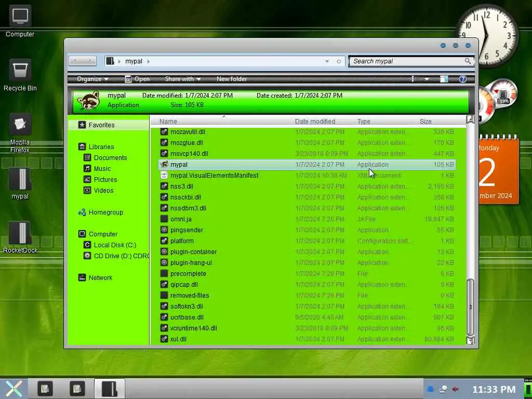Open Local Disk (C:) drive
Screen dimensions: 532x399
click(110, 245)
